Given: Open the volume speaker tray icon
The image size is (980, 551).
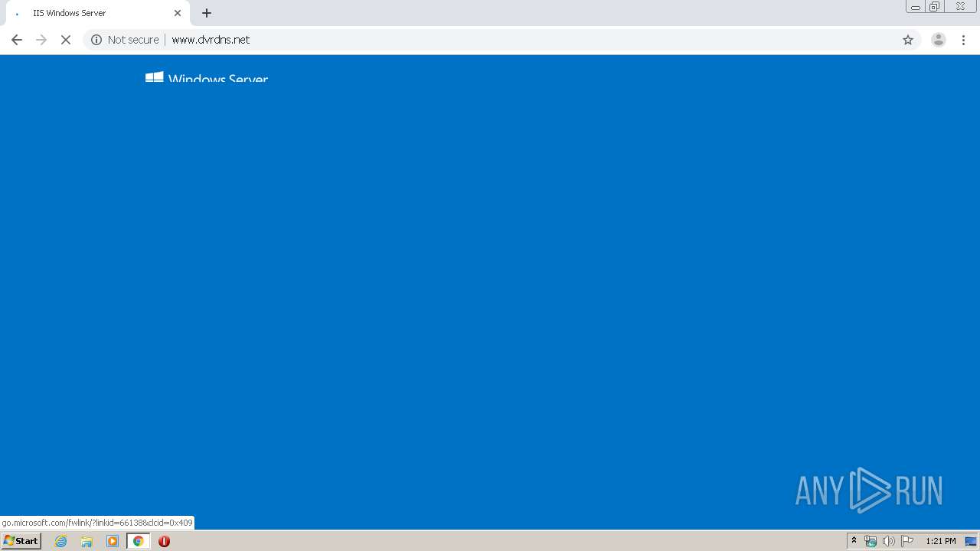Looking at the screenshot, I should click(x=888, y=541).
